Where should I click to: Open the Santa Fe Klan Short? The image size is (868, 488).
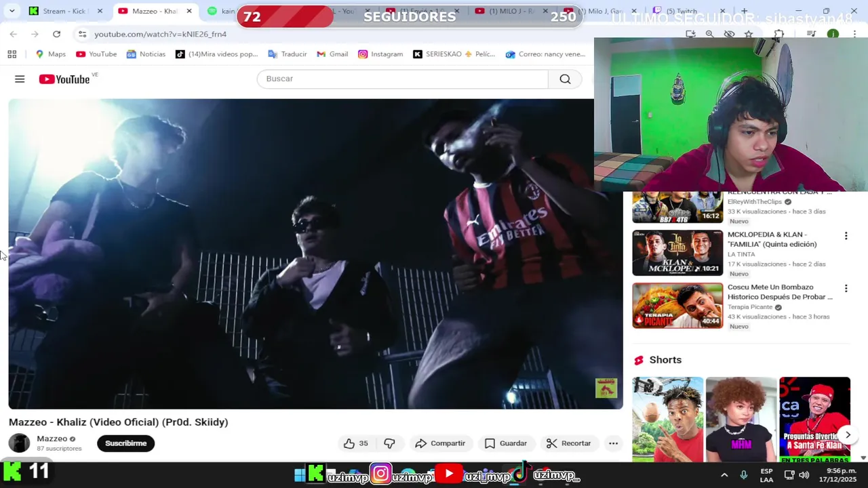pyautogui.click(x=814, y=420)
